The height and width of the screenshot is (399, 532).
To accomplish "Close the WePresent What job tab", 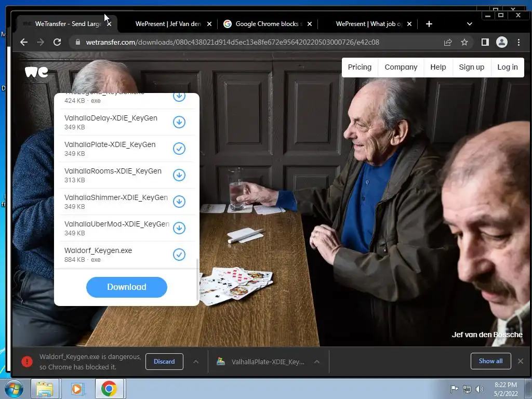I will tap(409, 24).
